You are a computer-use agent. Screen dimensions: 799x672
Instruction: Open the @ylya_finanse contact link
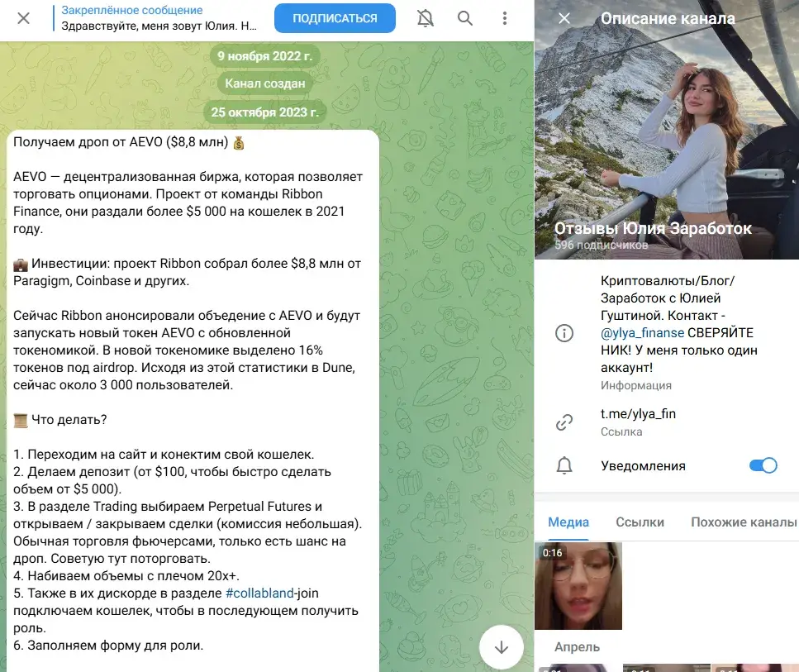tap(642, 333)
